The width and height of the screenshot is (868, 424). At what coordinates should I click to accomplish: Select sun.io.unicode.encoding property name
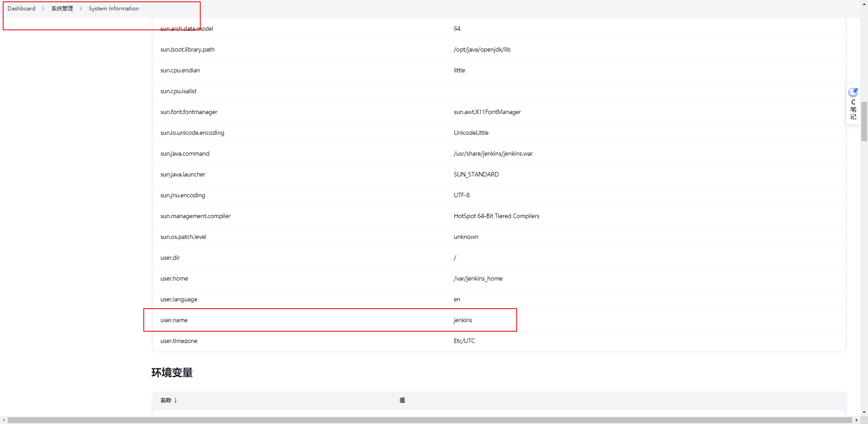click(x=192, y=133)
